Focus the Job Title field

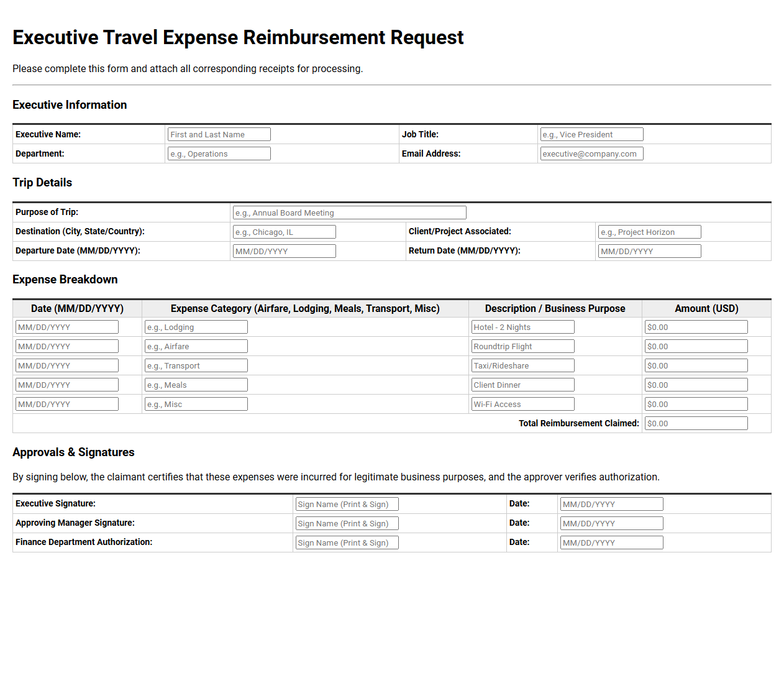(591, 134)
